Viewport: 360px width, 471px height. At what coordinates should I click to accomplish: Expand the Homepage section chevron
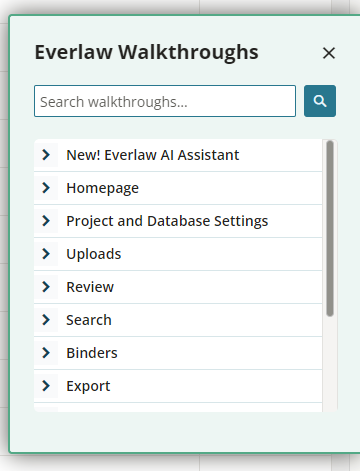point(46,188)
